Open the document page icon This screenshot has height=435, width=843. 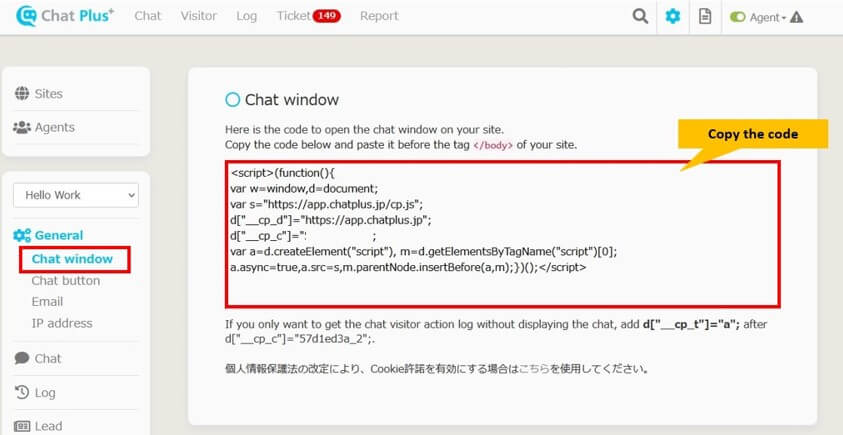tap(705, 17)
